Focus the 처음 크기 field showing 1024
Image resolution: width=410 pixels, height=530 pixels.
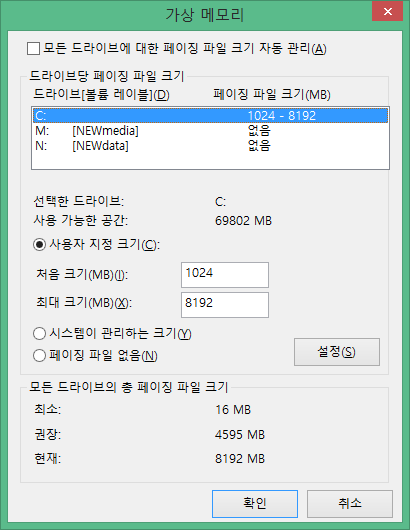[225, 275]
